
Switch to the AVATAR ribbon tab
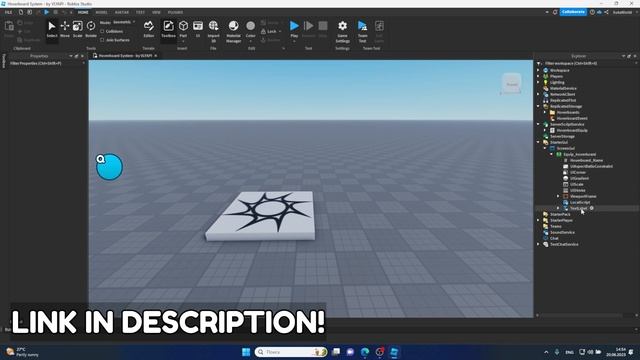122,12
